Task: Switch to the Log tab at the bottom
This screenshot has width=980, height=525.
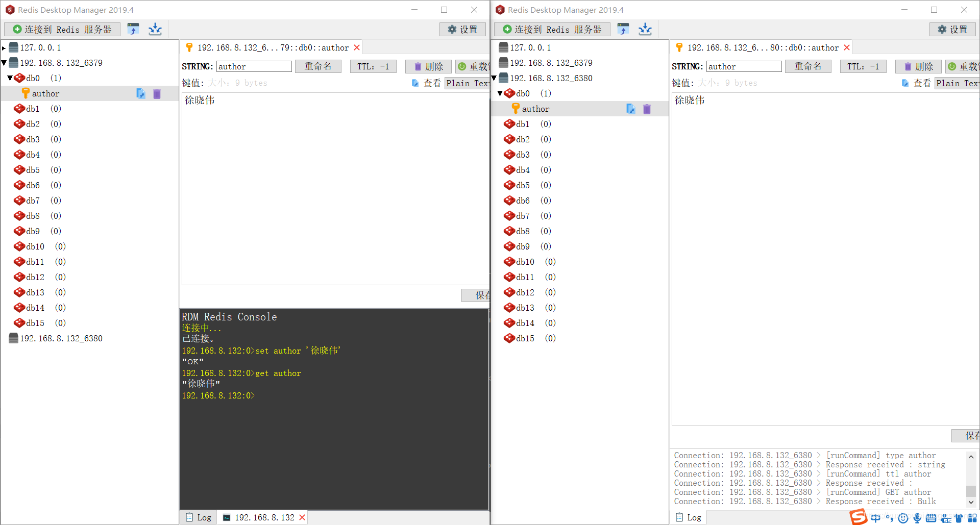Action: [x=198, y=517]
